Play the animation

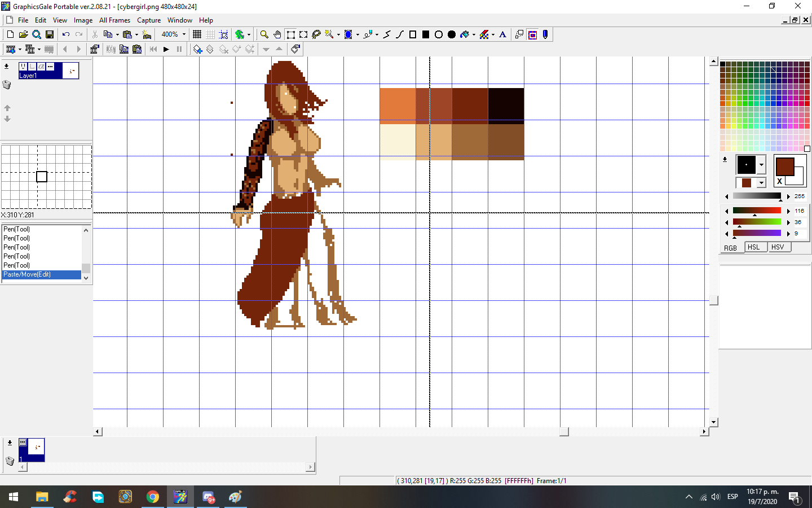[166, 49]
